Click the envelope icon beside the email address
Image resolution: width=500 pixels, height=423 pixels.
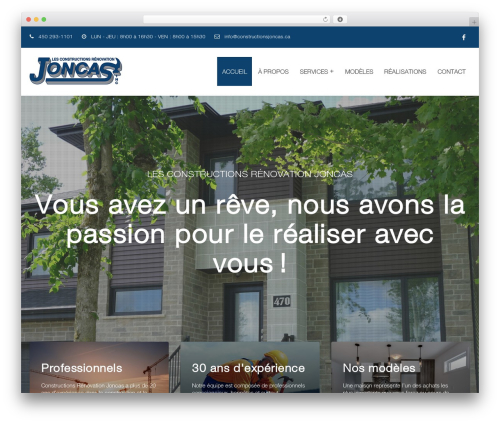[x=217, y=37]
